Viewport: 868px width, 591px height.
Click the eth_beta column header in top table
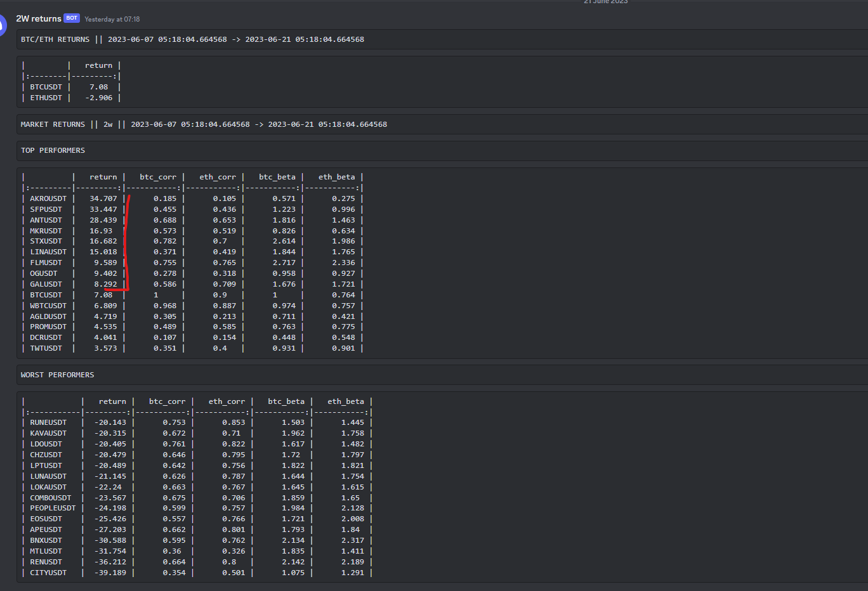337,177
